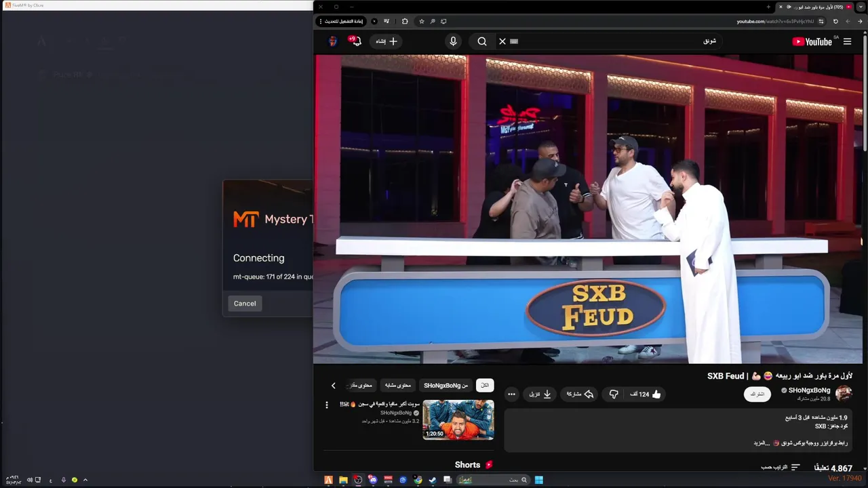Open Windows Start button on taskbar
Screen dimensions: 868x488
coord(538,480)
